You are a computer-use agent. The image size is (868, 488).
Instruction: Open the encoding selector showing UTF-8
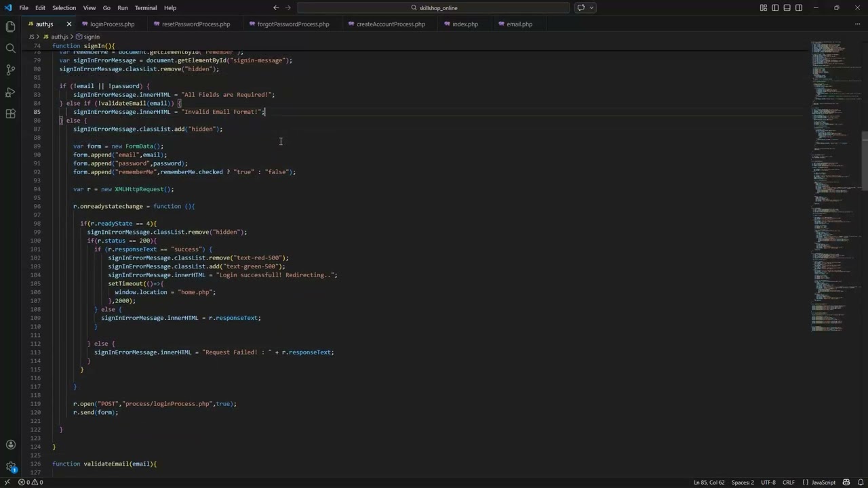[x=768, y=482]
